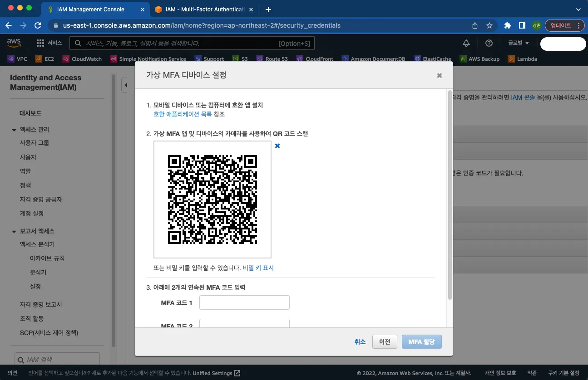Click the 비밀 키 표시 link

[258, 268]
